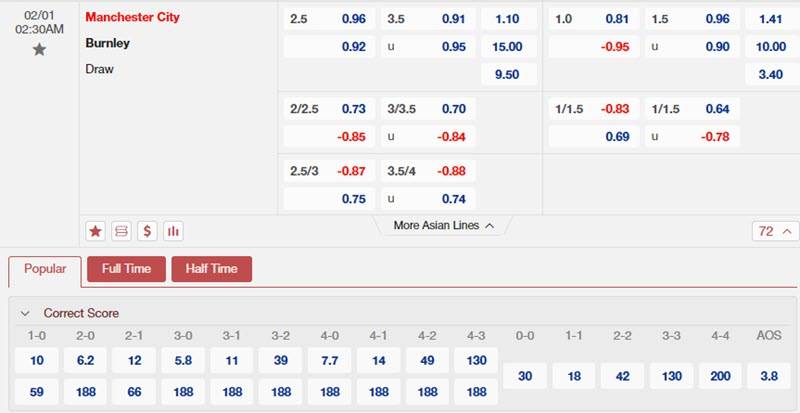Viewport: 800px width, 413px height.
Task: Open the Burnley team link
Action: [108, 44]
